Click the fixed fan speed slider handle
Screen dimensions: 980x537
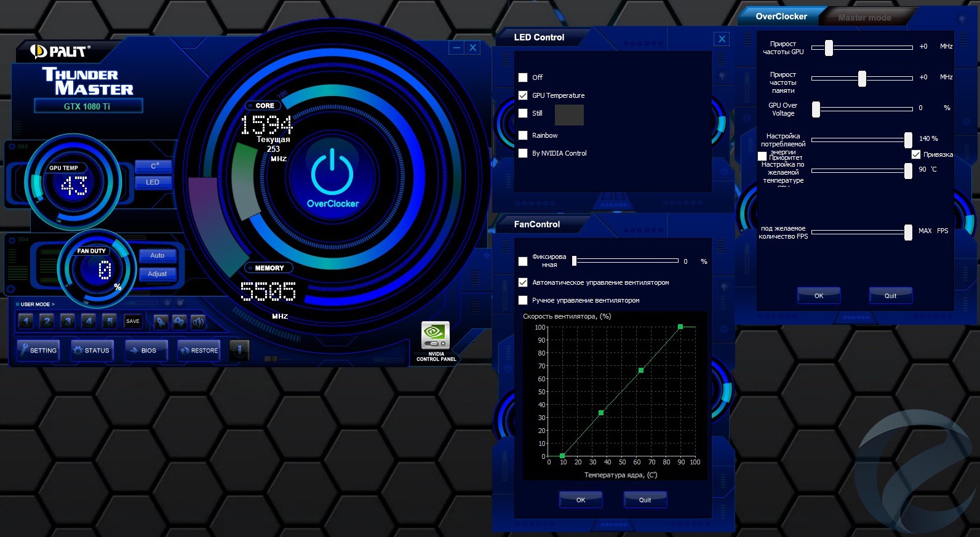coord(574,261)
